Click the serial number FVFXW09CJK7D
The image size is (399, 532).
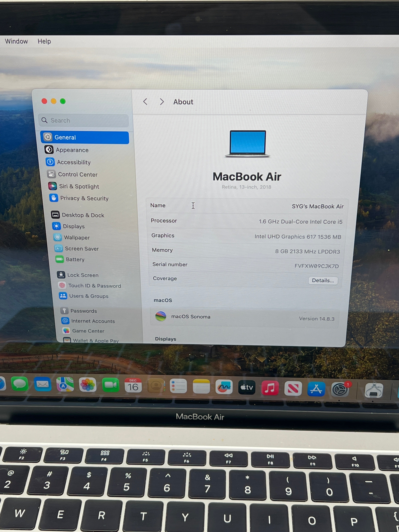317,266
